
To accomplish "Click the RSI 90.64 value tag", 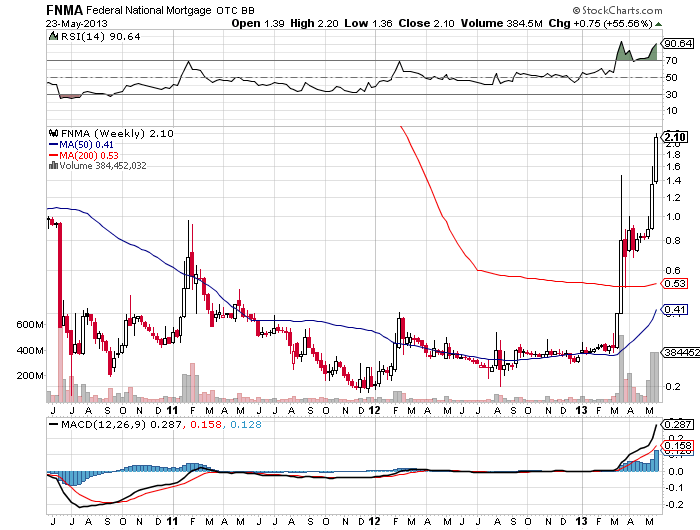I will [677, 43].
